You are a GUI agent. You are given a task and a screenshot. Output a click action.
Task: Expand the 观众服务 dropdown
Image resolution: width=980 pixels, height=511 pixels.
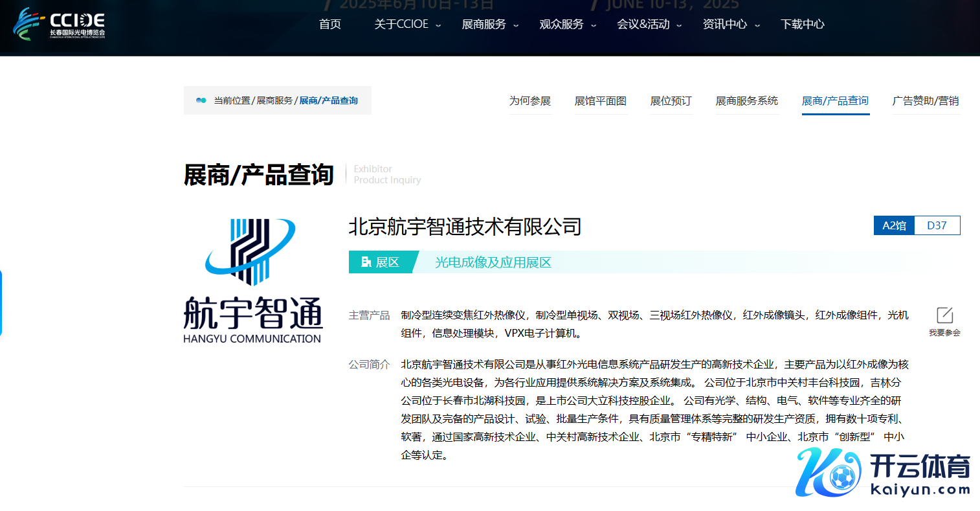562,24
